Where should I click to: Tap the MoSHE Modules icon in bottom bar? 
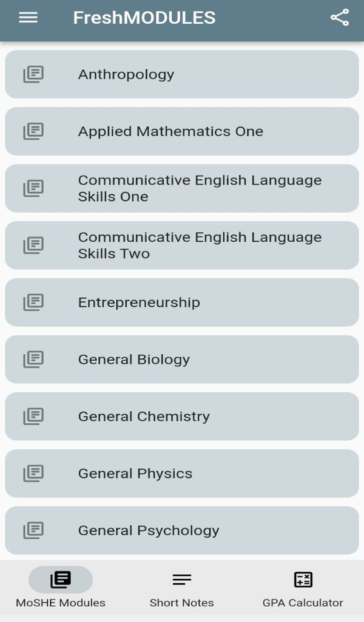[x=60, y=579]
